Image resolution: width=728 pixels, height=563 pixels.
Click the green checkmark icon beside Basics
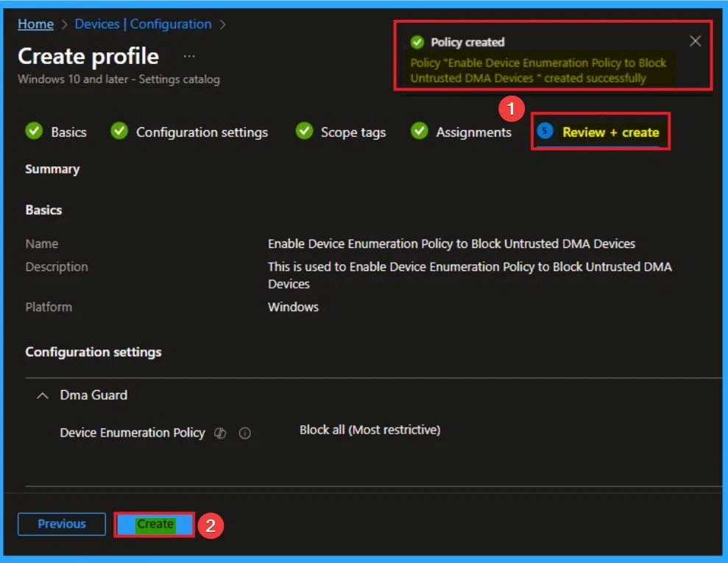click(x=34, y=131)
